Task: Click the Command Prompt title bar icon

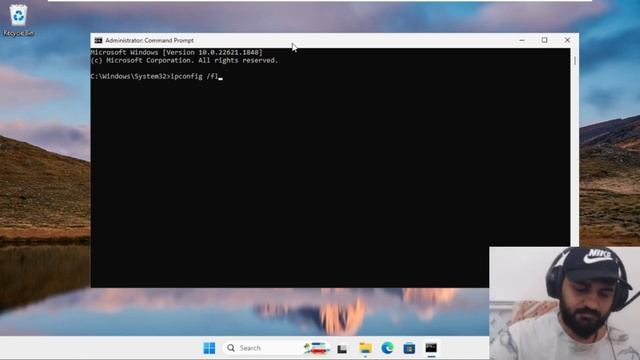Action: 98,40
